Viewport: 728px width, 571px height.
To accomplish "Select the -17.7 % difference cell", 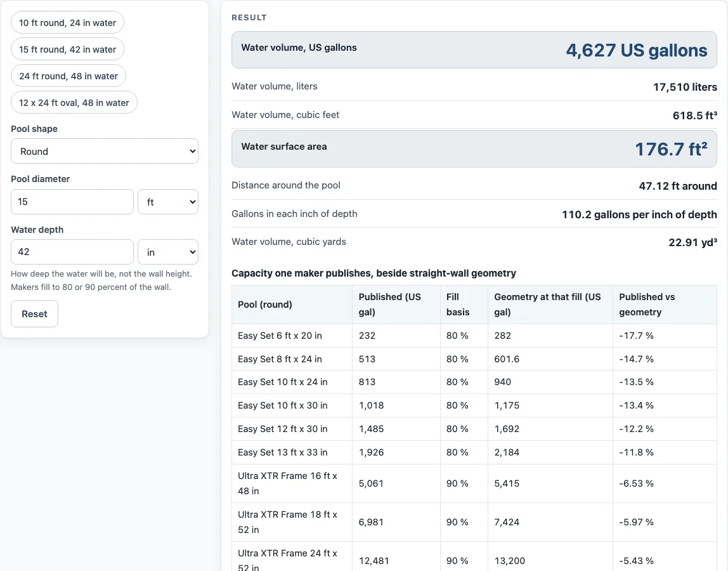I will click(x=665, y=336).
